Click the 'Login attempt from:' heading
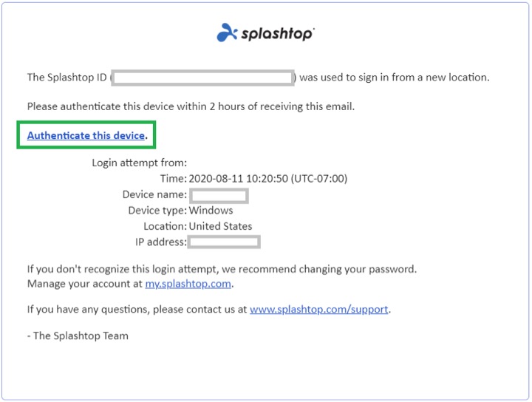Viewport: 532px width, 402px height. [140, 163]
